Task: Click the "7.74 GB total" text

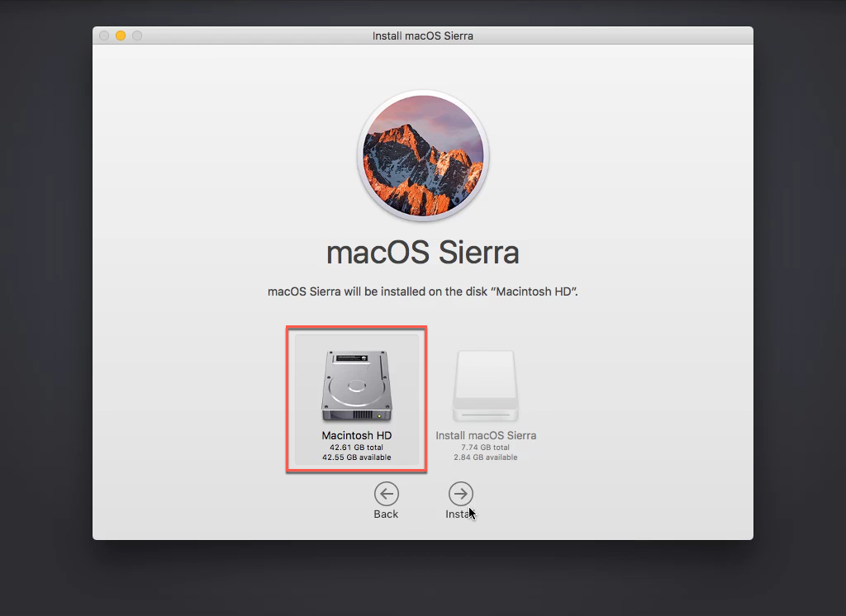Action: click(x=486, y=448)
